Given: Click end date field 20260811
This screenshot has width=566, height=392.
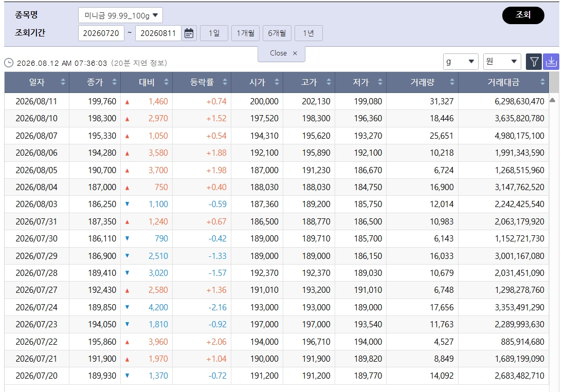Looking at the screenshot, I should [158, 33].
